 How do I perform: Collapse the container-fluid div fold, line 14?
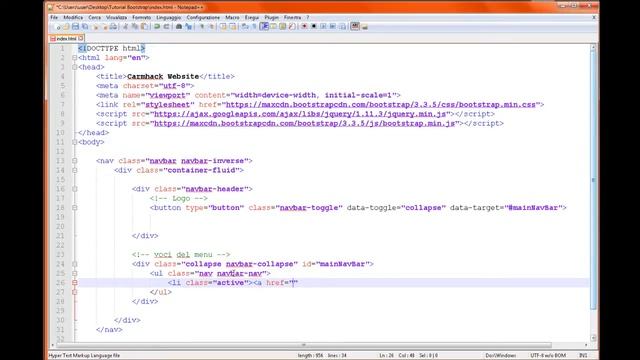click(x=75, y=170)
